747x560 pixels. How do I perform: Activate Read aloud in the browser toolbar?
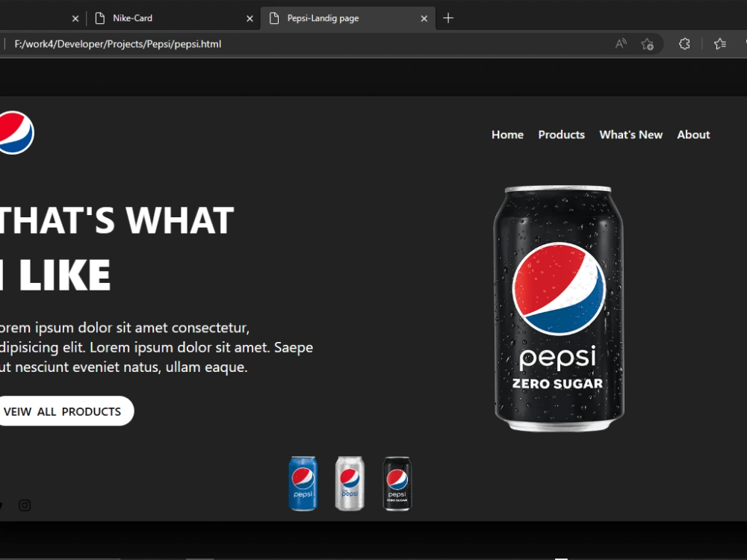click(x=620, y=43)
